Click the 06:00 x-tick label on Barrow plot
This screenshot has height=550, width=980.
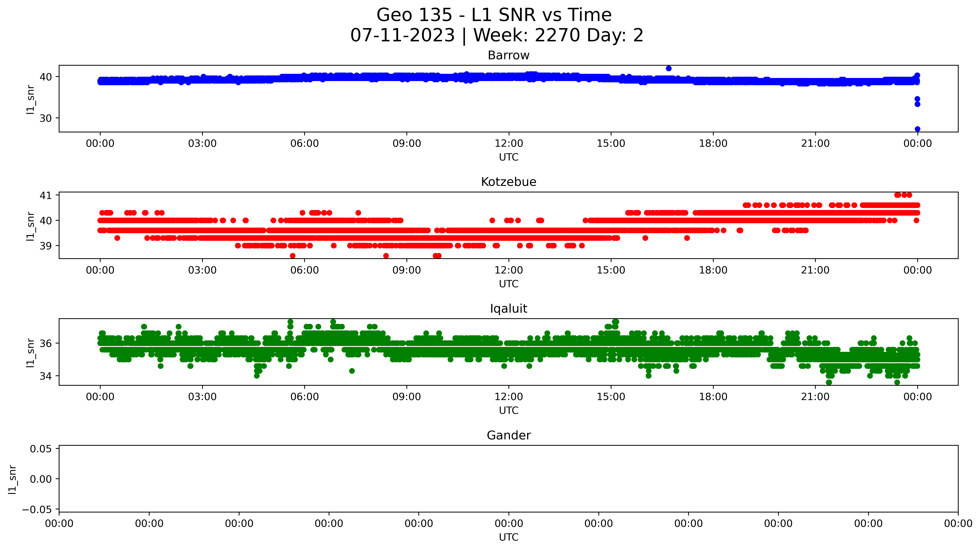point(304,144)
